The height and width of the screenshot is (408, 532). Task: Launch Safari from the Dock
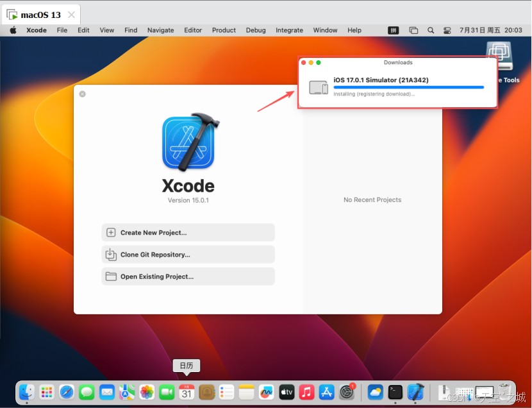pyautogui.click(x=67, y=393)
